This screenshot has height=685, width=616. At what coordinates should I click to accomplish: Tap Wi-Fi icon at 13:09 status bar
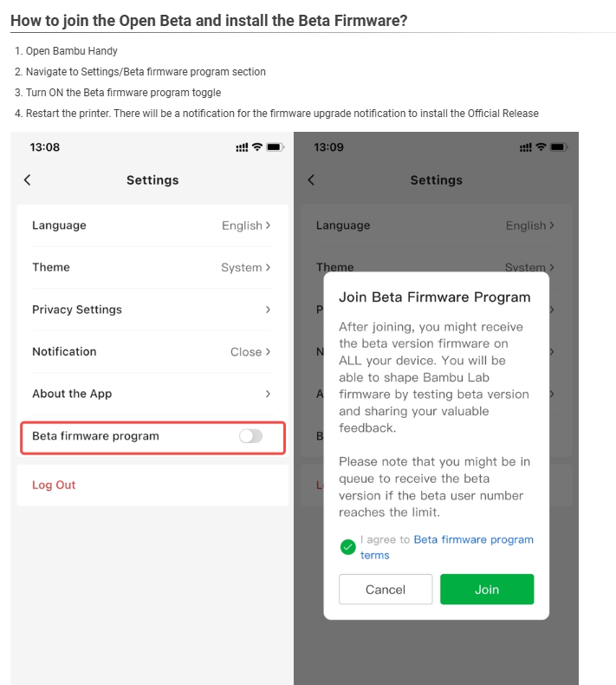click(541, 147)
